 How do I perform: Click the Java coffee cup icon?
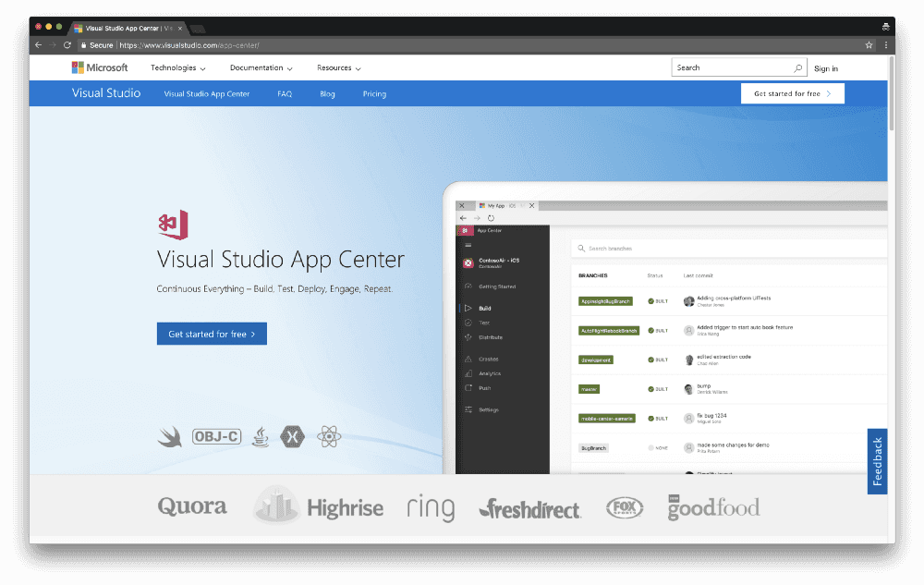(x=261, y=437)
